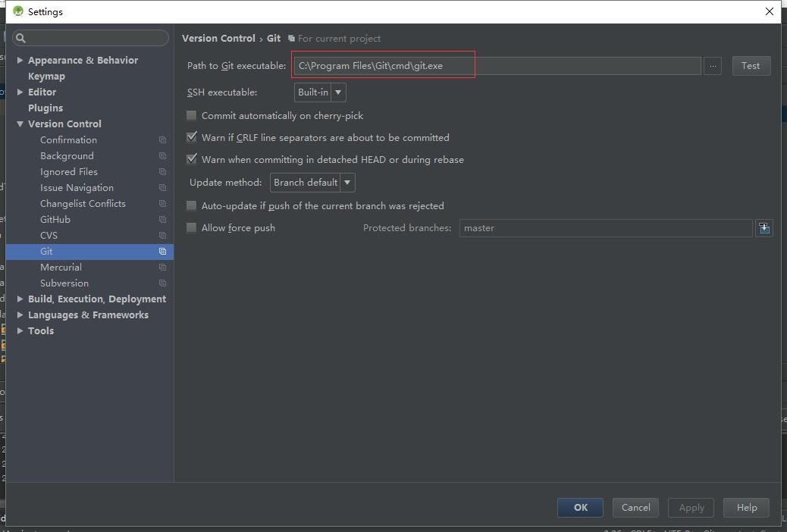Enable Auto-update if push was rejected
787x532 pixels.
pos(191,206)
